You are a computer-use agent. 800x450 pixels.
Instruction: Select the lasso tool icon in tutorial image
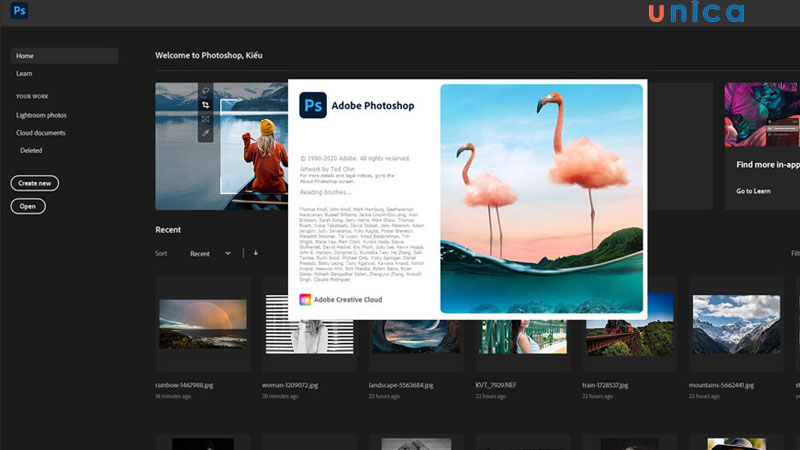point(206,91)
